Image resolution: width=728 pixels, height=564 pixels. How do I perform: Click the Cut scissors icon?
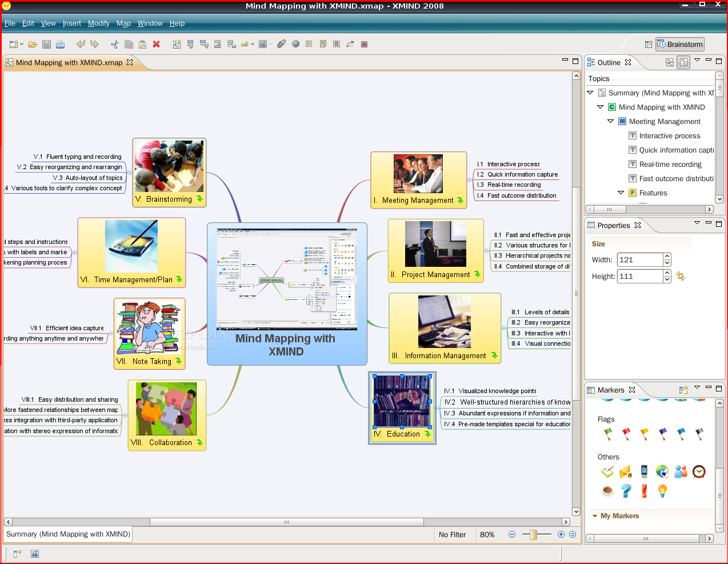coord(115,44)
